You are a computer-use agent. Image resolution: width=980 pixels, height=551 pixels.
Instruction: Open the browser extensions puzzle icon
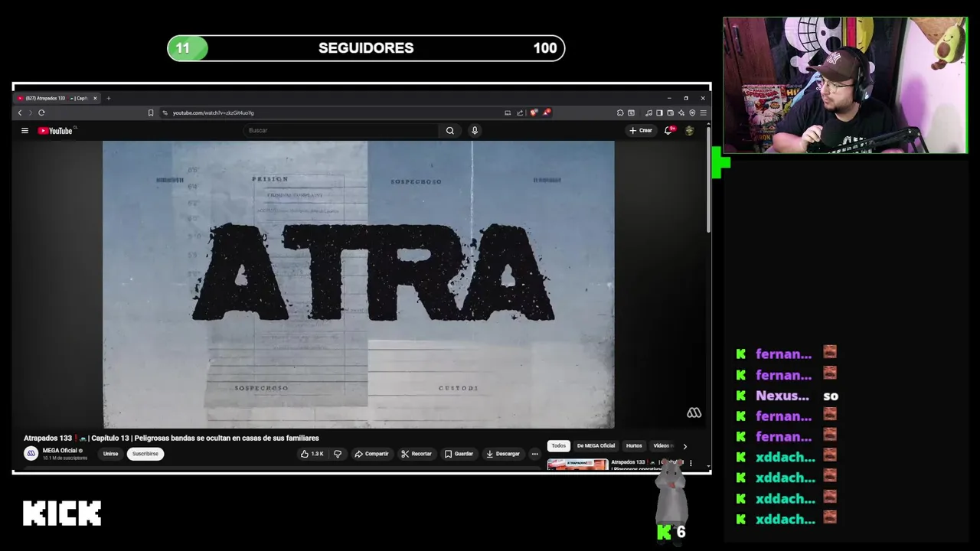(620, 113)
